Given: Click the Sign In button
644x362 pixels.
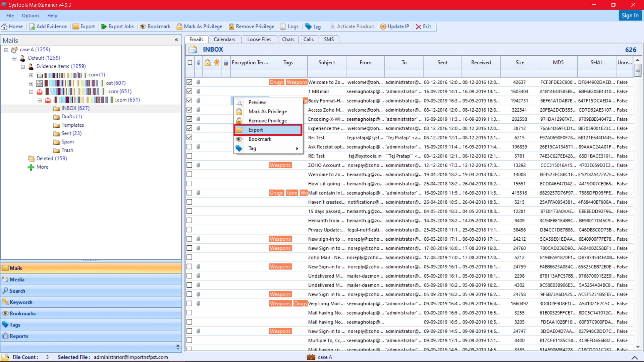Looking at the screenshot, I should 630,15.
